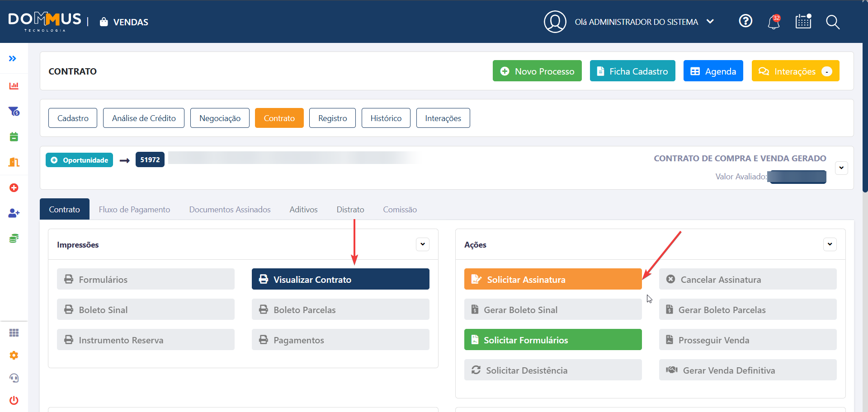Collapse the Impressões panel
This screenshot has width=868, height=412.
coord(422,244)
